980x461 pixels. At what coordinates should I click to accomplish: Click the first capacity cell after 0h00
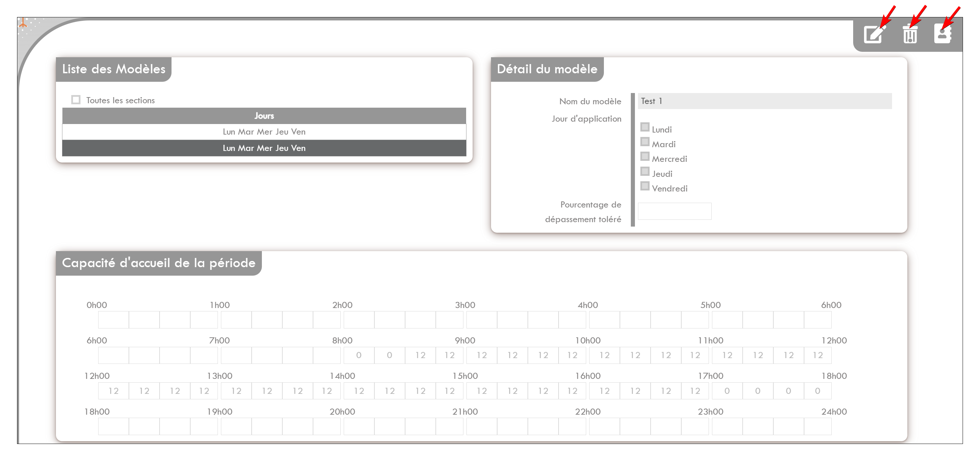pyautogui.click(x=113, y=320)
